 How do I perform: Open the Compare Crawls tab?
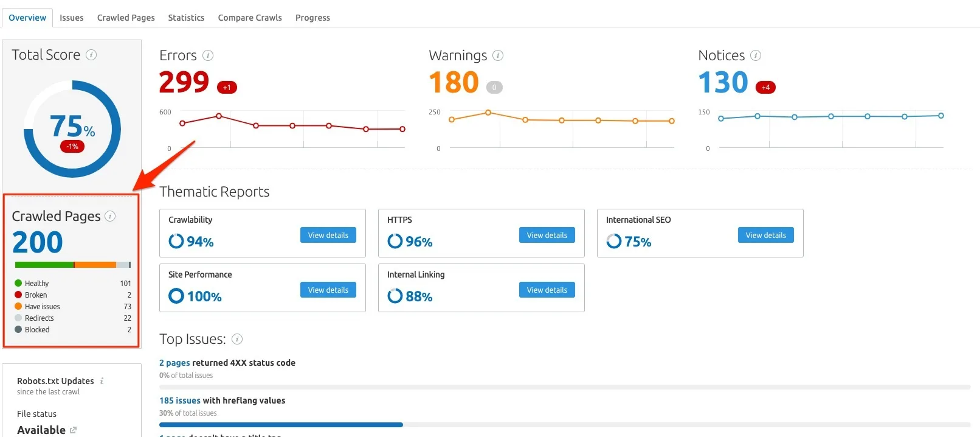click(x=250, y=18)
